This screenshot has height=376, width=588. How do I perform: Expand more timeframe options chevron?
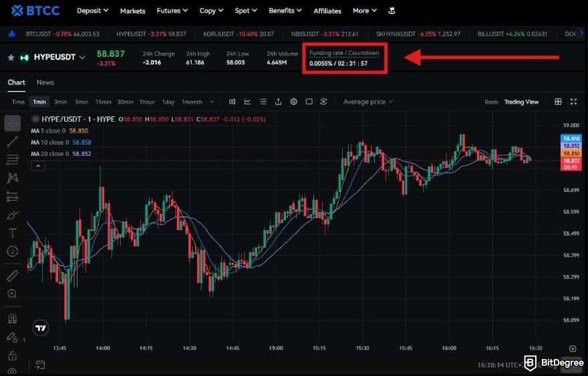tap(212, 102)
